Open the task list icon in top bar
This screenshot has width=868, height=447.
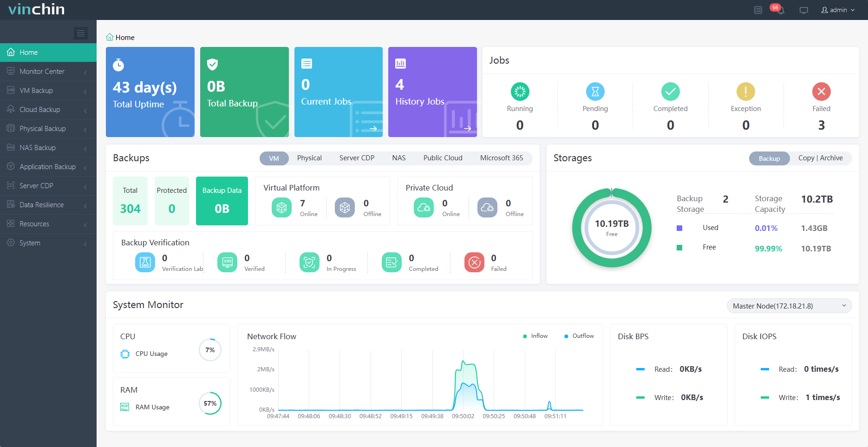pyautogui.click(x=758, y=10)
